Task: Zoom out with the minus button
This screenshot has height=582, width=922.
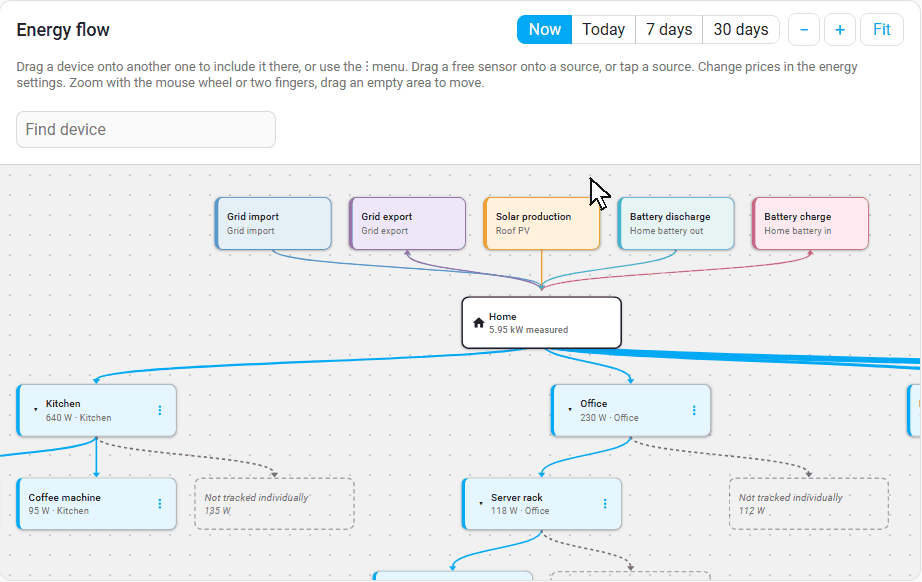Action: (x=804, y=29)
